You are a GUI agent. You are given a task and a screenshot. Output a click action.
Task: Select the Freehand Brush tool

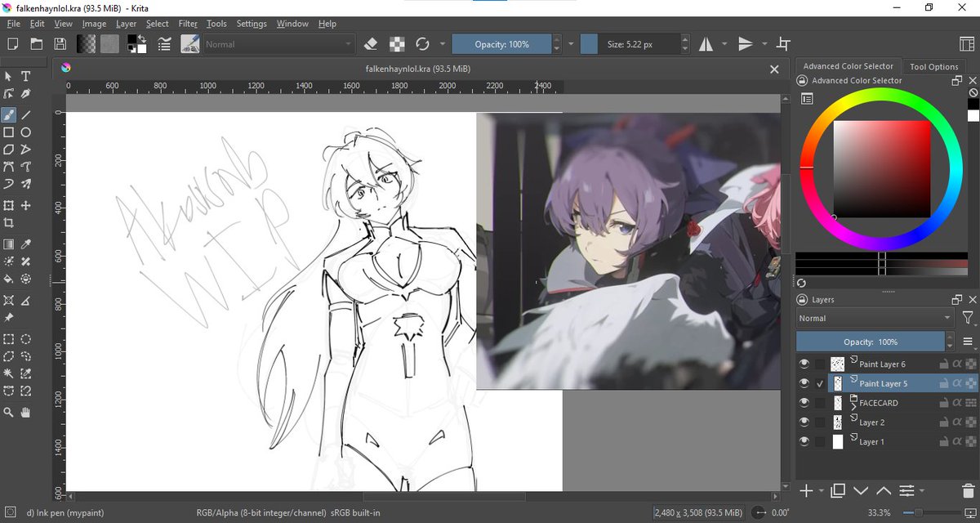coord(9,114)
